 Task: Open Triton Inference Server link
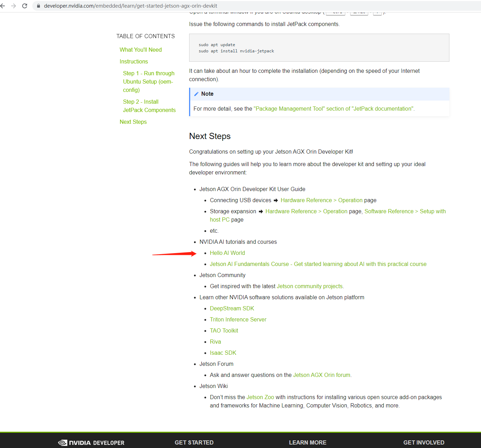[x=238, y=319]
